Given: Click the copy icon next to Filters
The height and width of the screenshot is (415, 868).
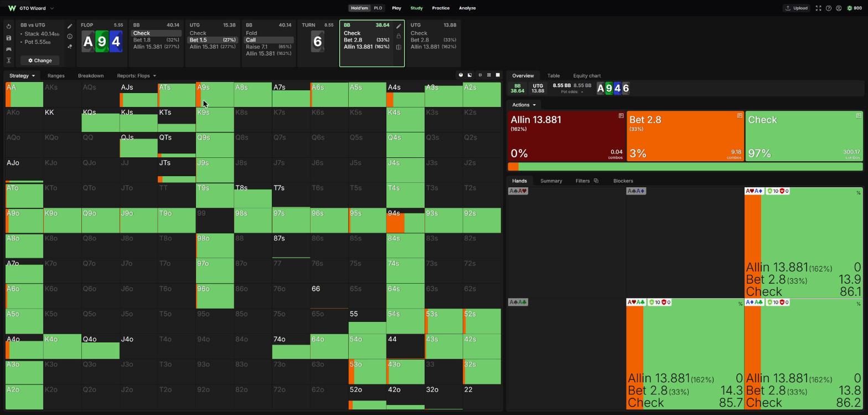Looking at the screenshot, I should pyautogui.click(x=596, y=181).
